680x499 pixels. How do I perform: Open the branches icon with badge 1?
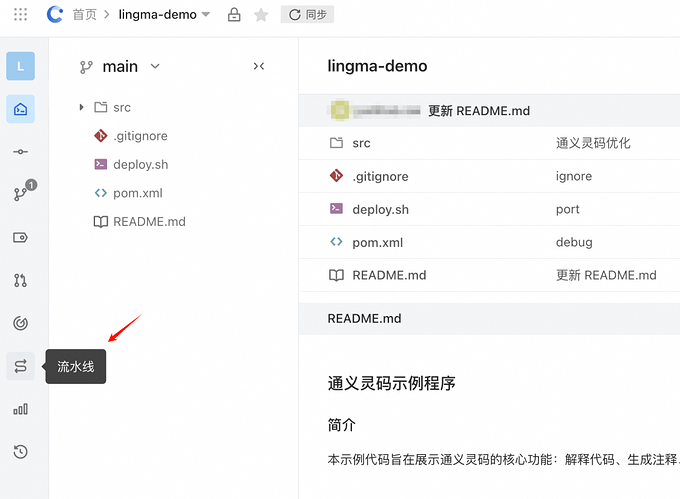pyautogui.click(x=20, y=194)
